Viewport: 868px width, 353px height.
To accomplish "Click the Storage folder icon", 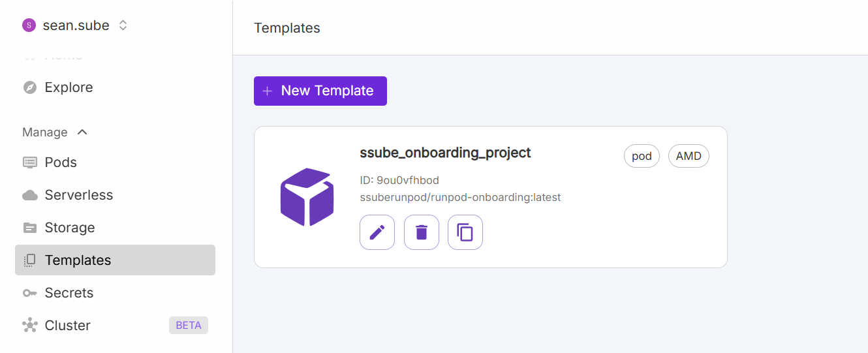I will (x=30, y=228).
